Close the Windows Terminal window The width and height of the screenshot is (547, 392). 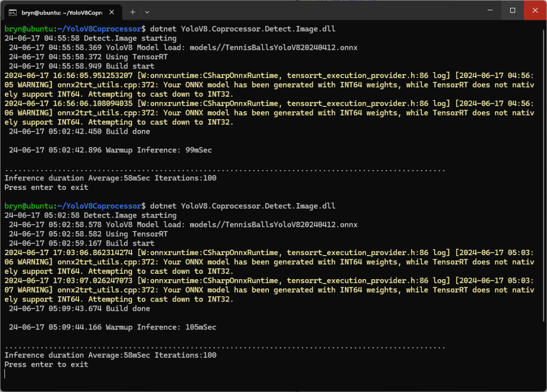(x=535, y=11)
